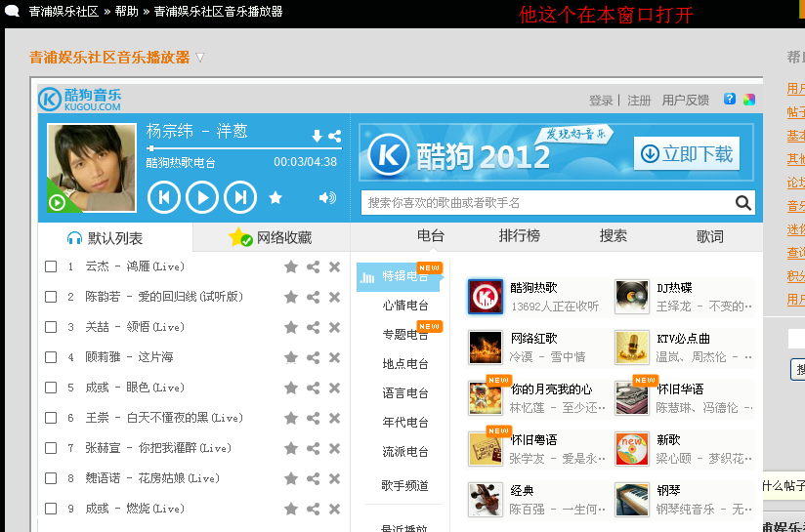Star the song 魏语诺 - 花房姑娘
The width and height of the screenshot is (805, 532).
coord(291,478)
